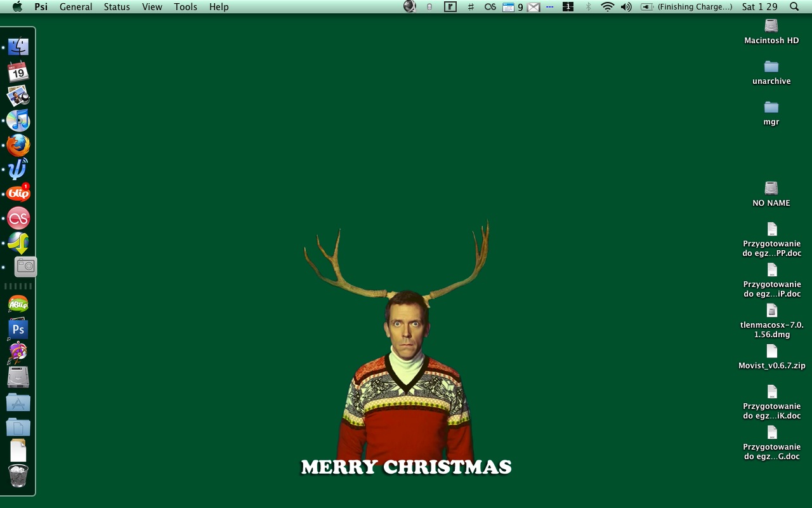Open Finder from the dock

click(18, 47)
